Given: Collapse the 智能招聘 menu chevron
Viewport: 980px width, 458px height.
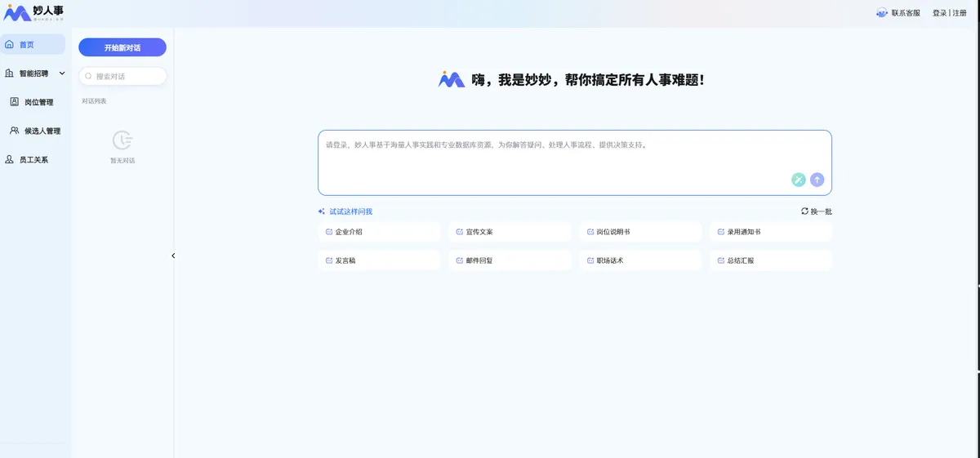Looking at the screenshot, I should coord(62,73).
